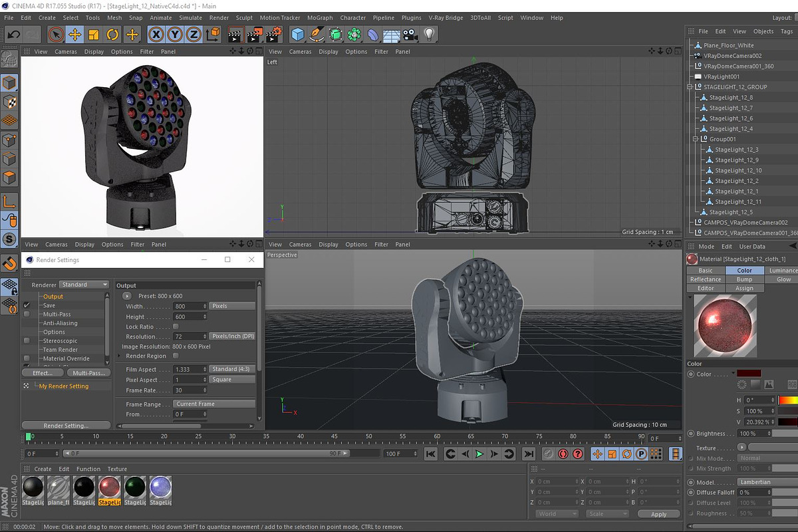Image resolution: width=798 pixels, height=532 pixels.
Task: Toggle the X-axis lock
Action: [156, 34]
